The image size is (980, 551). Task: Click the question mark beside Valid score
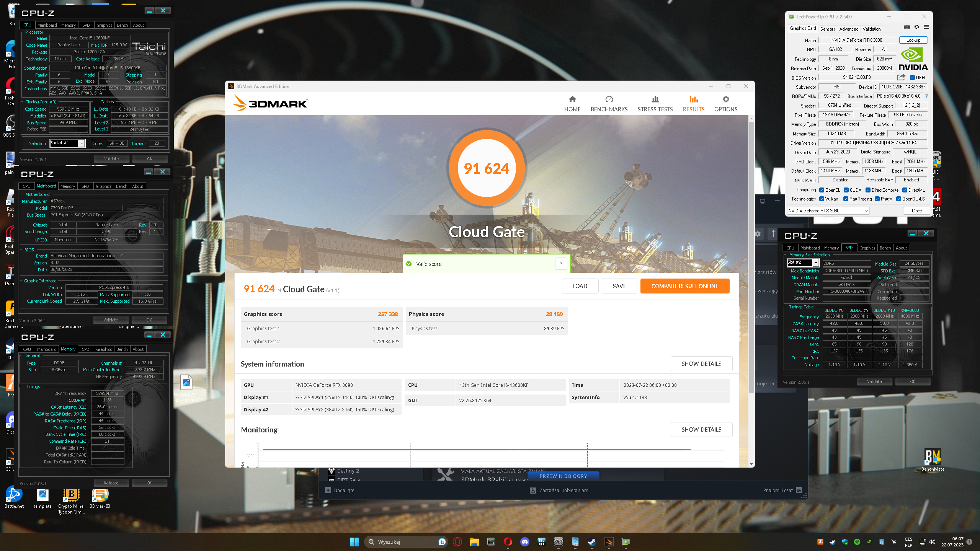[561, 264]
